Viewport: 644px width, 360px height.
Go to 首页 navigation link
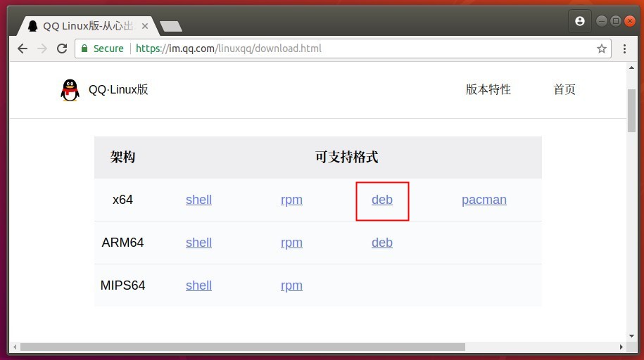[x=564, y=89]
